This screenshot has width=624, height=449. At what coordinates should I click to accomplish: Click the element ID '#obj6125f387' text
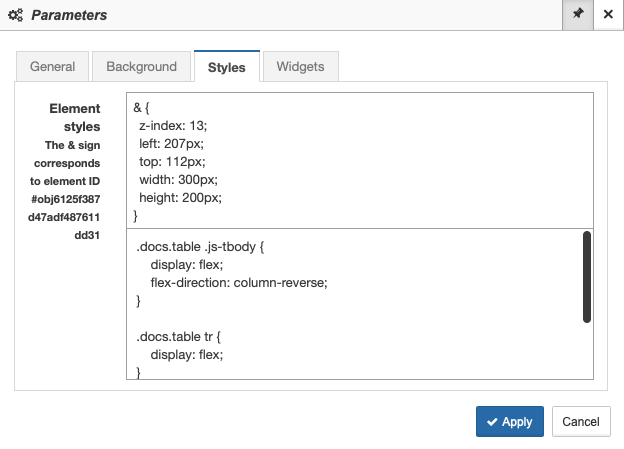pyautogui.click(x=66, y=199)
